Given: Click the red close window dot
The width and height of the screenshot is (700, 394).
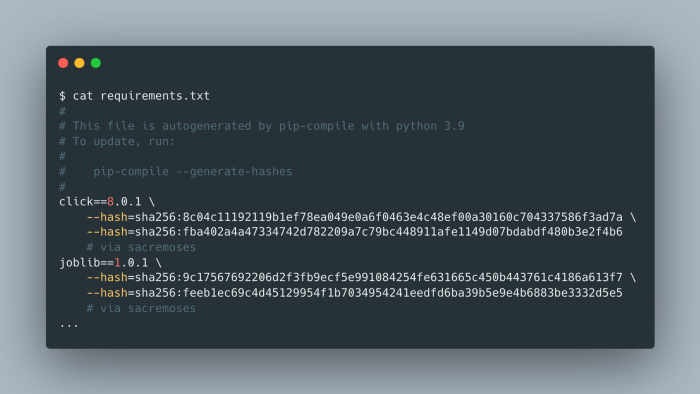Looking at the screenshot, I should point(63,63).
